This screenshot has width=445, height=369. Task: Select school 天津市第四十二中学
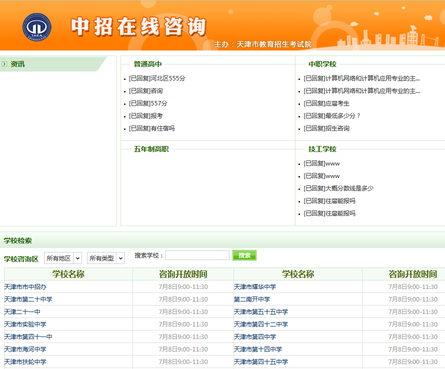261,324
